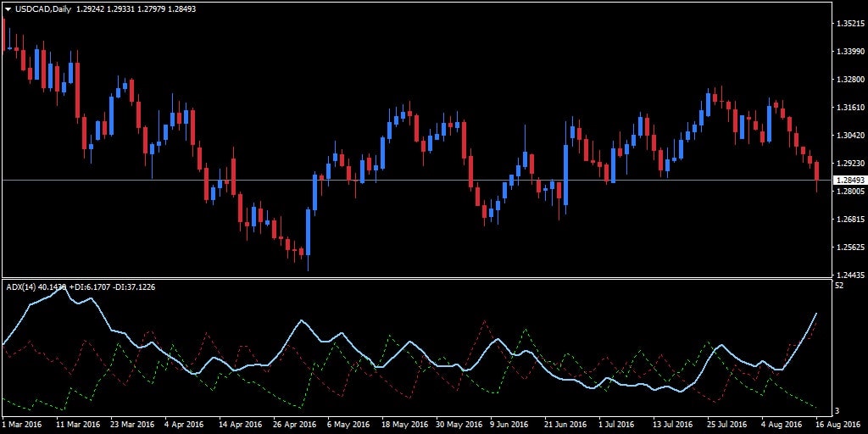
Task: Select the 6 May 2016 date label
Action: click(x=348, y=425)
